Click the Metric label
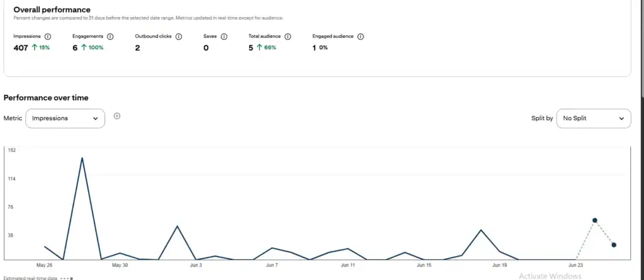Image resolution: width=644 pixels, height=280 pixels. click(13, 118)
